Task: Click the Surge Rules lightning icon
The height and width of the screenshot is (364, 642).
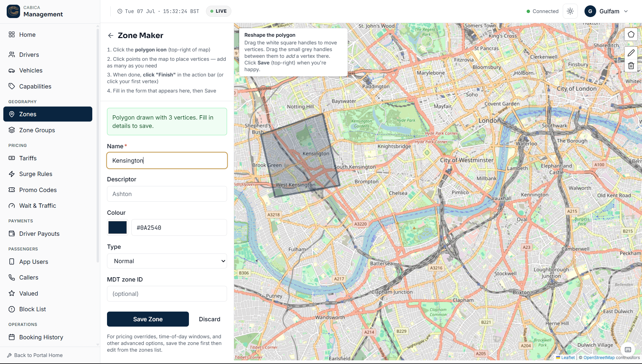Action: (12, 174)
